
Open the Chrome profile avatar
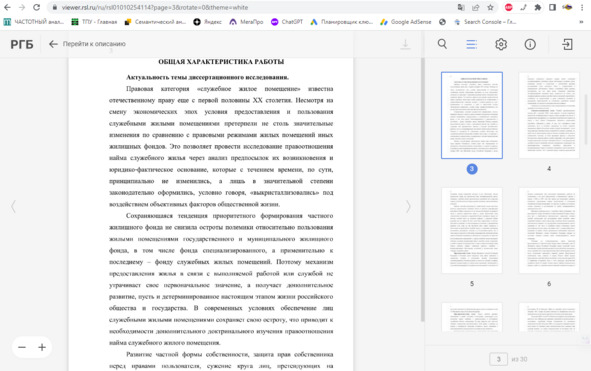pos(567,7)
